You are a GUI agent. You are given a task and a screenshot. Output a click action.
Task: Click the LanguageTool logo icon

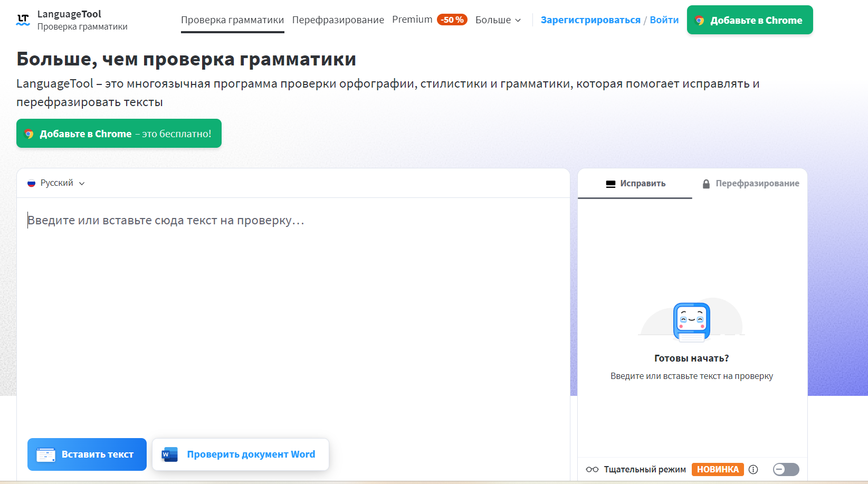tap(23, 20)
